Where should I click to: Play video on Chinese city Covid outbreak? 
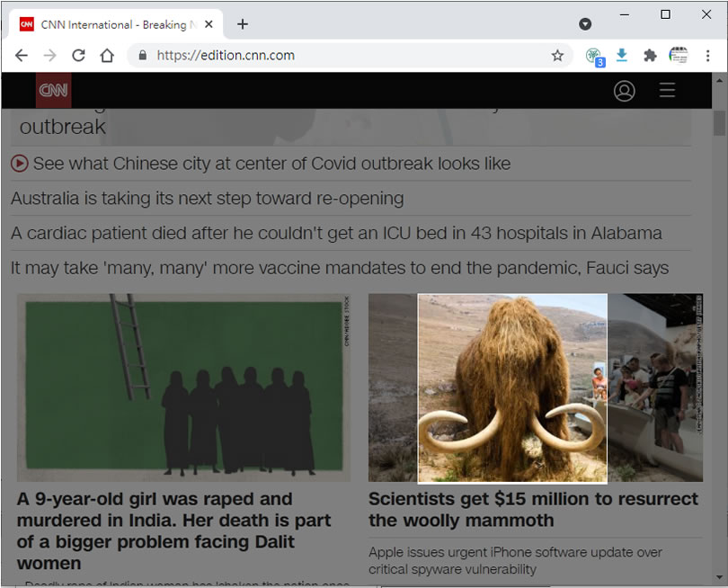coord(20,164)
